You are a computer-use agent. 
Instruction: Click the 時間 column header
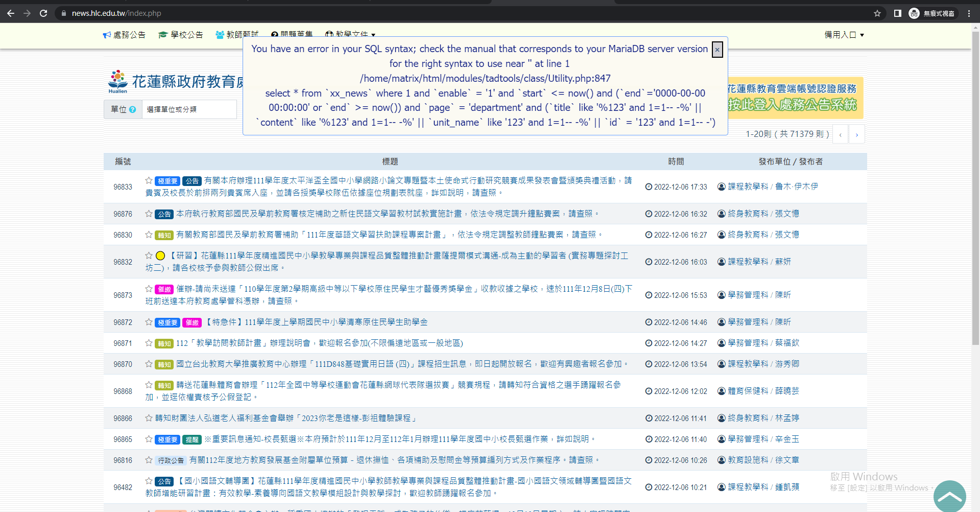pos(676,161)
